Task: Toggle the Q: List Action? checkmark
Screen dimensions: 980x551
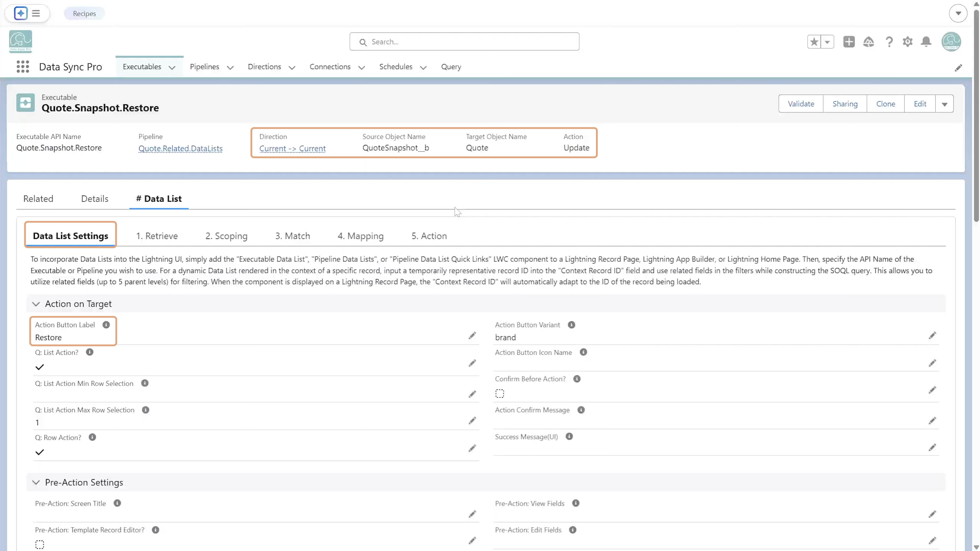Action: click(40, 367)
